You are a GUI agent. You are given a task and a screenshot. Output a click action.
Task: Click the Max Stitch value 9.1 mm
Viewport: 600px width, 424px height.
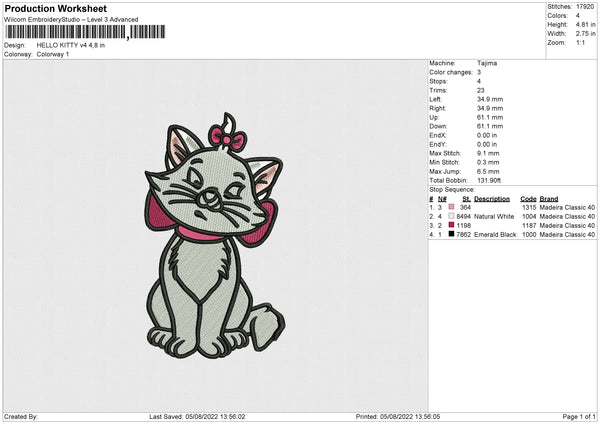(x=488, y=153)
